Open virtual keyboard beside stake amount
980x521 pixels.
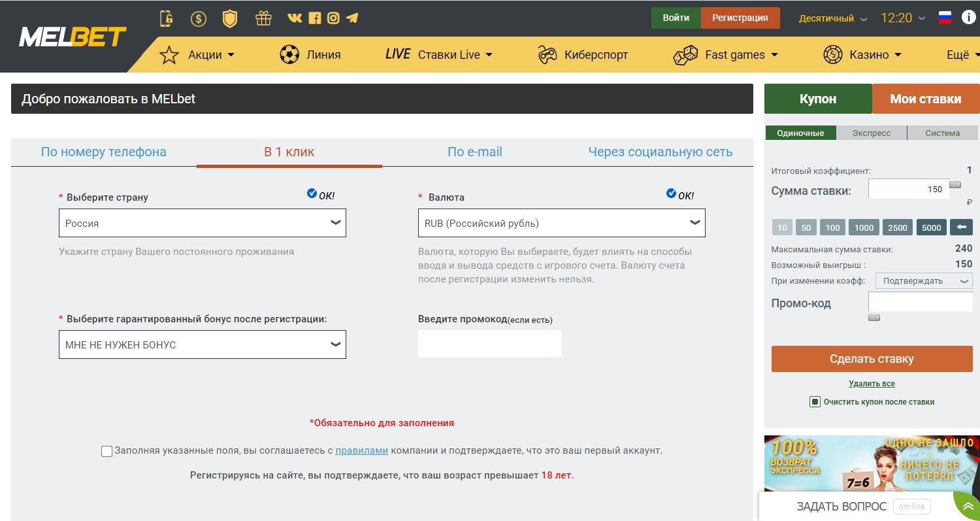[955, 185]
